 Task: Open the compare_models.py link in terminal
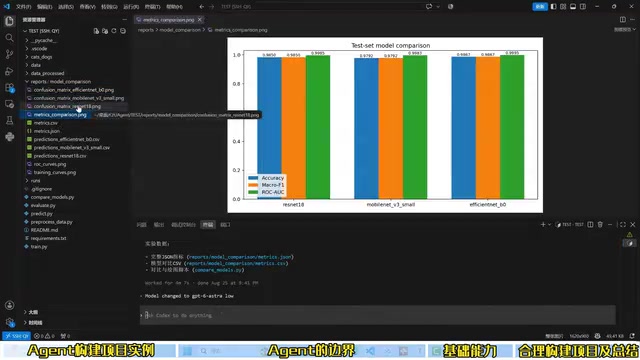218,270
